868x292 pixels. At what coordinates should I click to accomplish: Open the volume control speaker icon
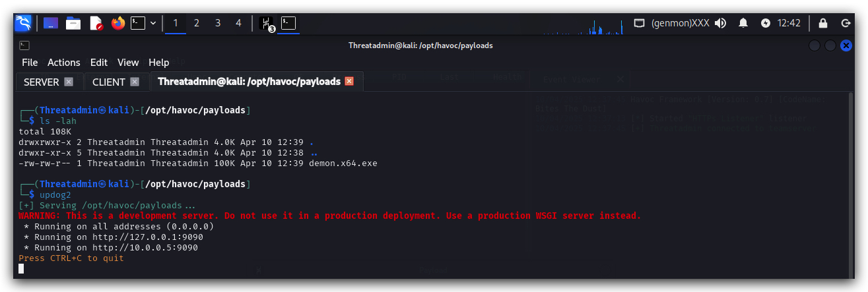pos(720,23)
